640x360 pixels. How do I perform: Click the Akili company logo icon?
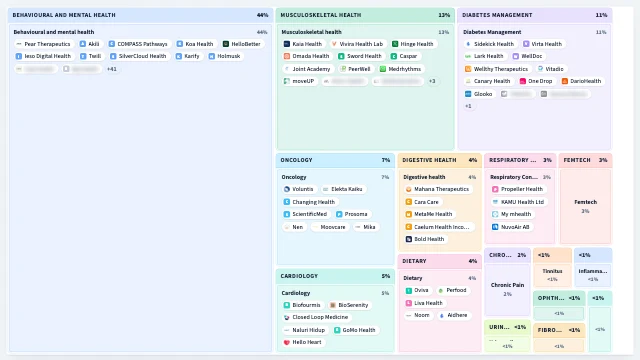tap(83, 44)
